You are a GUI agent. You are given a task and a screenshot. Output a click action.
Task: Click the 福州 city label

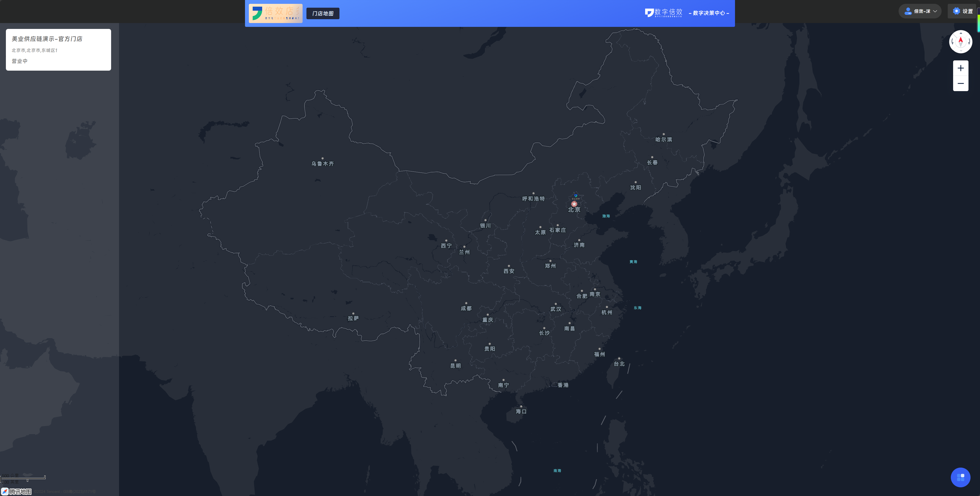(600, 354)
